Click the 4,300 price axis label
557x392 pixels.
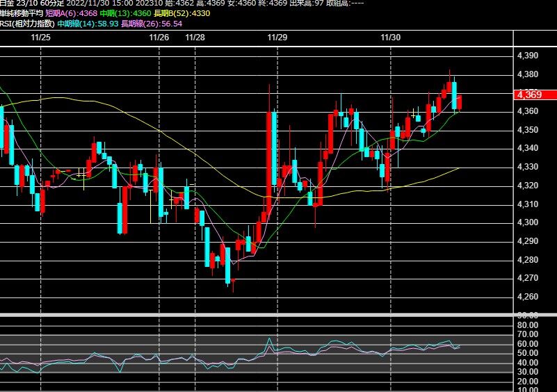528,222
